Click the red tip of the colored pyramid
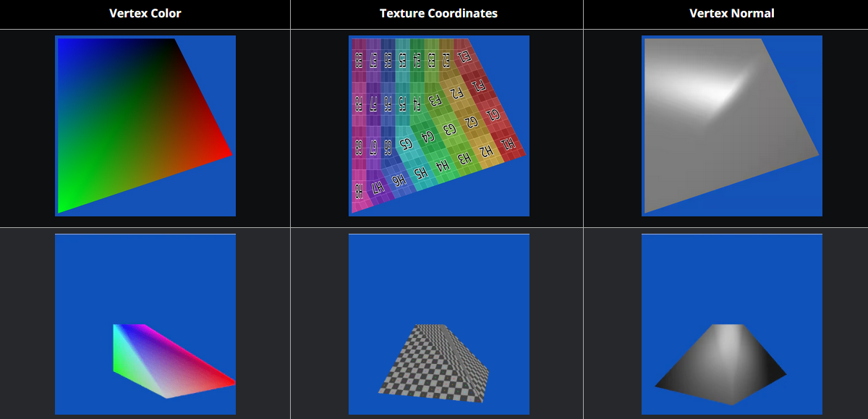The width and height of the screenshot is (868, 419). (x=230, y=382)
